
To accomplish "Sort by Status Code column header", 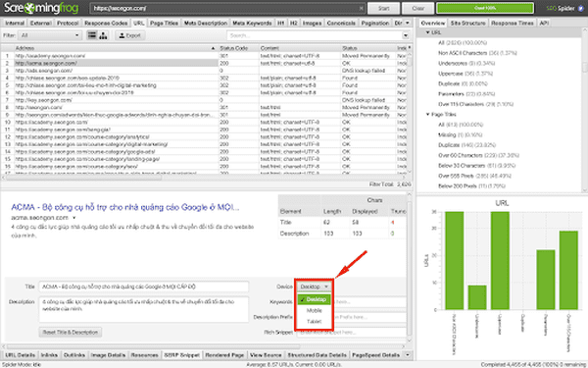I will 238,48.
